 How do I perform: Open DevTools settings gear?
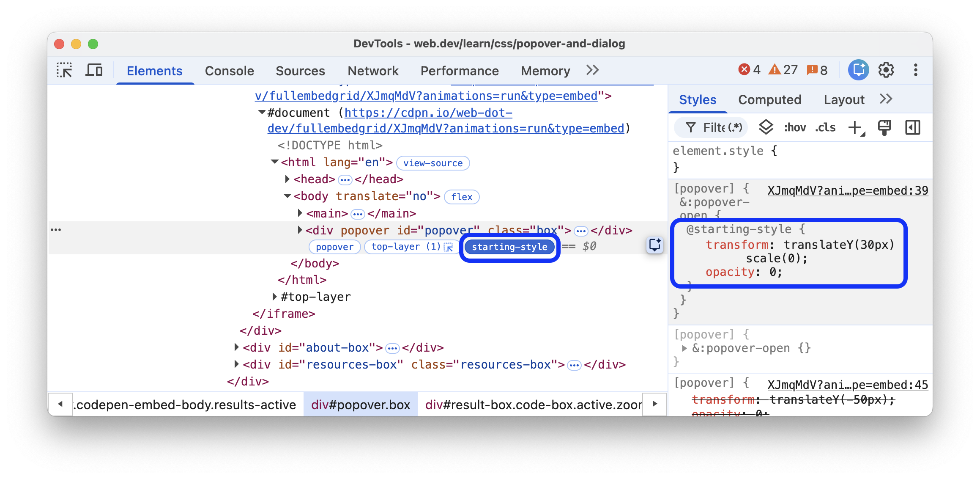coord(886,70)
